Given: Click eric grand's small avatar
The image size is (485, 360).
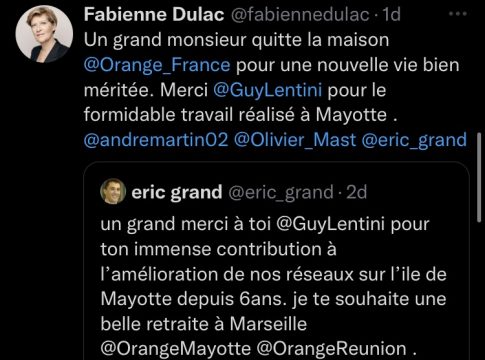Looking at the screenshot, I should pos(113,191).
